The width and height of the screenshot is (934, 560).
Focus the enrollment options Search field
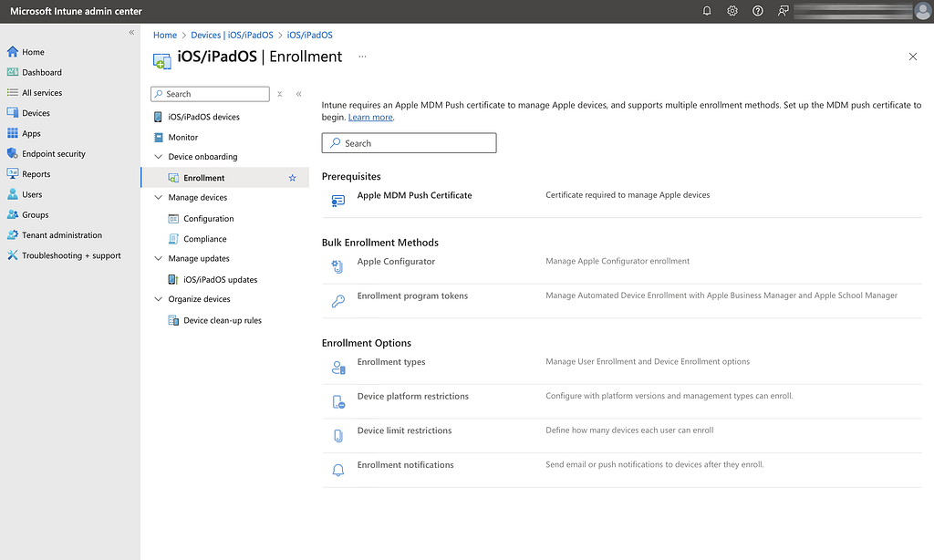[410, 143]
